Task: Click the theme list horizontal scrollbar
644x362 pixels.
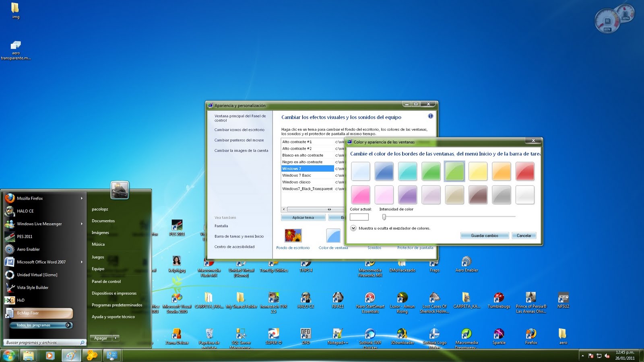Action: tap(312, 209)
